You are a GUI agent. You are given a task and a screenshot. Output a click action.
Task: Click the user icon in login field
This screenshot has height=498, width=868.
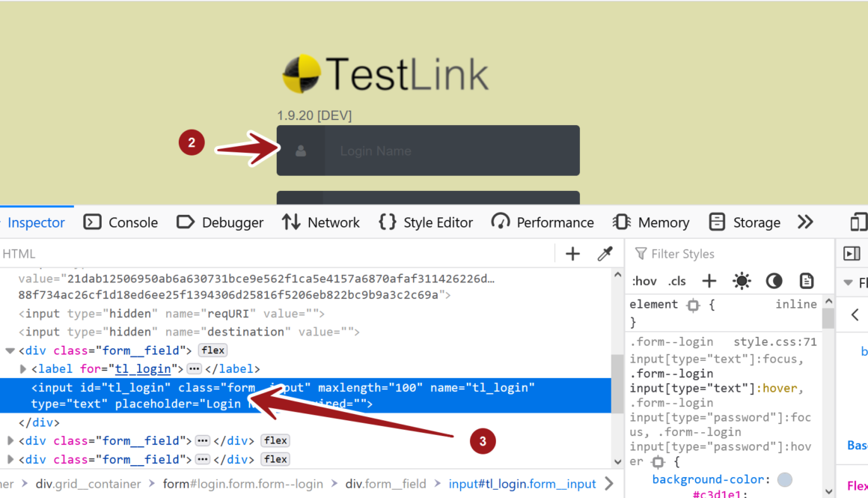click(301, 151)
